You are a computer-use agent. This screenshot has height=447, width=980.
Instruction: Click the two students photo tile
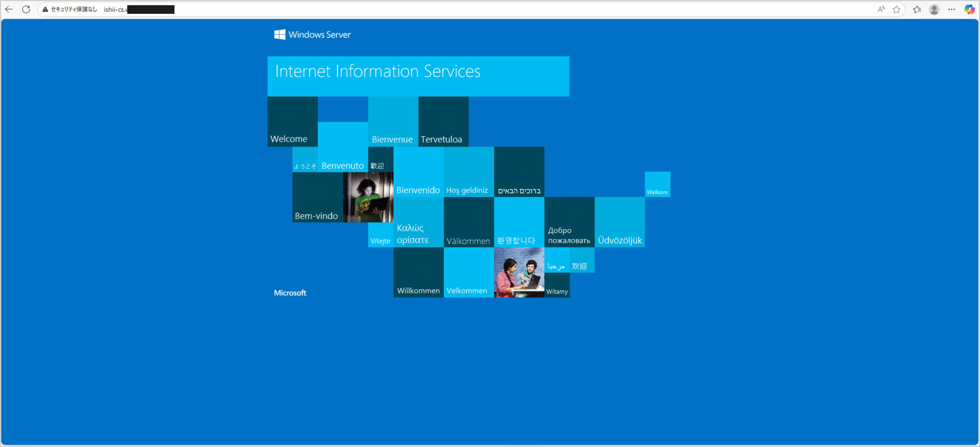(519, 272)
